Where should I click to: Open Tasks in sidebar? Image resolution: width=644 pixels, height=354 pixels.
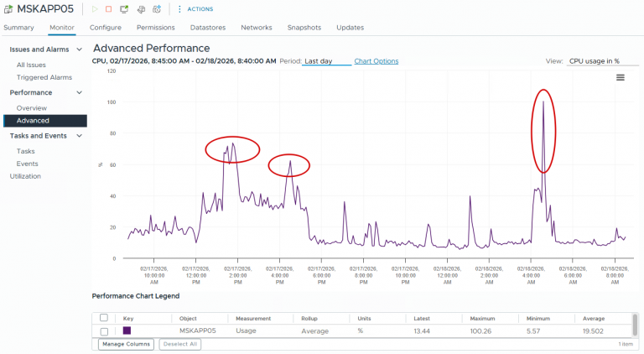click(25, 151)
